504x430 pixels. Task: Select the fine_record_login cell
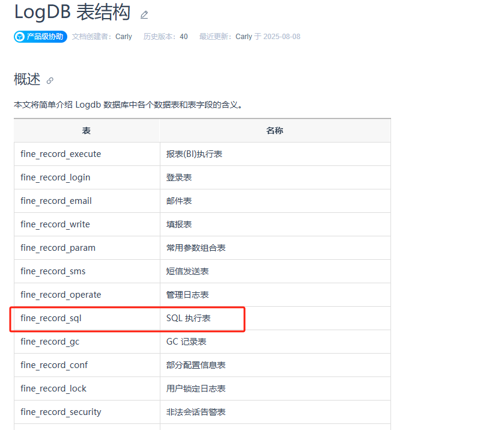(x=87, y=177)
